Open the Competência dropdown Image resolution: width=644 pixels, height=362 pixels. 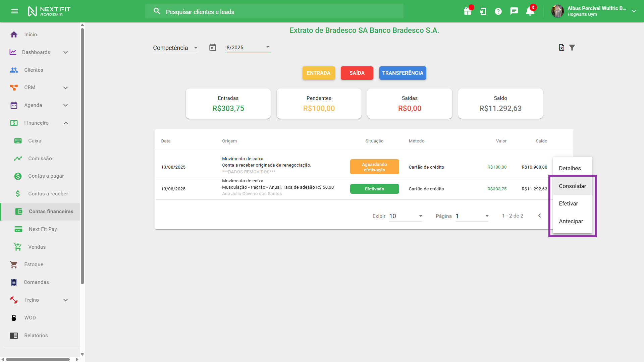[175, 48]
